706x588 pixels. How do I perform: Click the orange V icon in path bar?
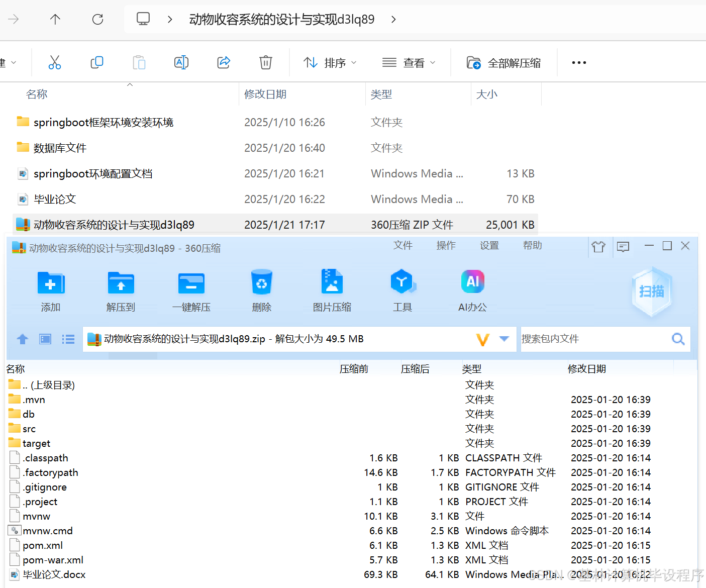click(483, 339)
